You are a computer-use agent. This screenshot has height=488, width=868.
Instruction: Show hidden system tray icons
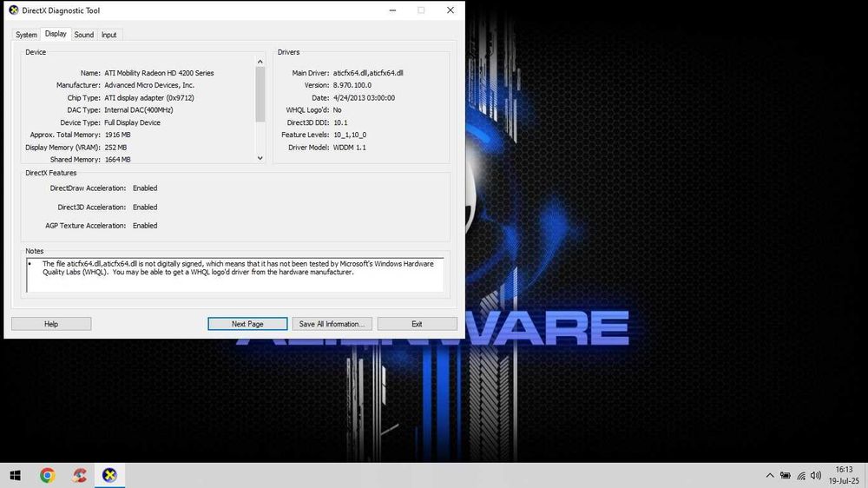(x=769, y=475)
